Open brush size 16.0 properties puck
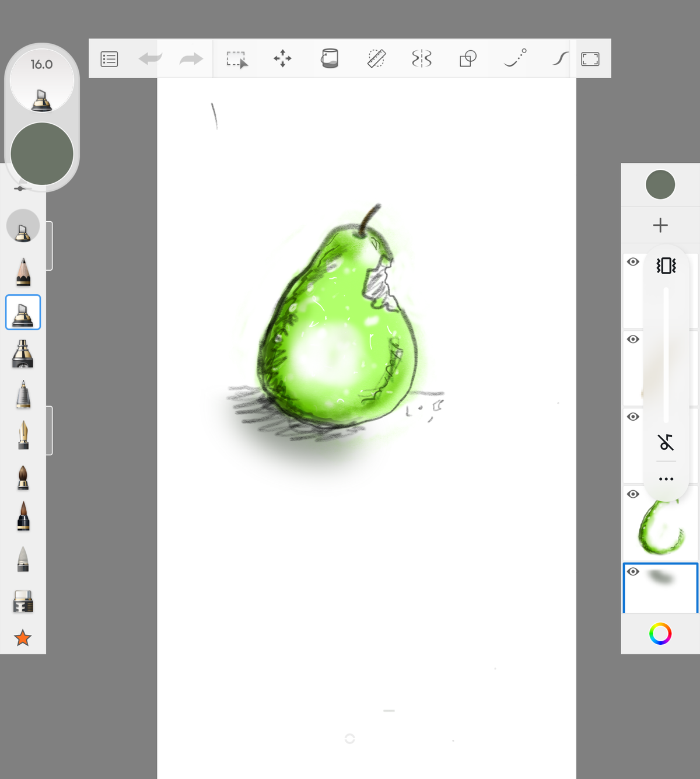The image size is (700, 779). pos(42,79)
